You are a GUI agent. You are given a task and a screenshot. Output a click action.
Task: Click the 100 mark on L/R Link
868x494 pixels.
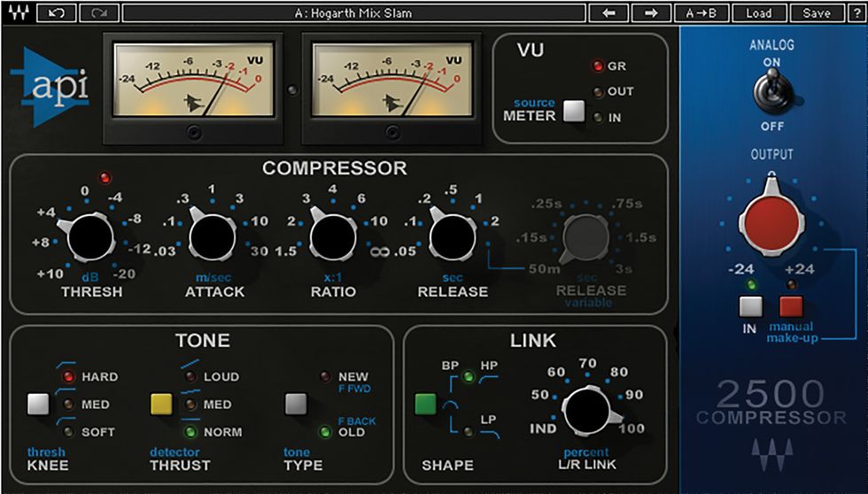click(x=632, y=428)
